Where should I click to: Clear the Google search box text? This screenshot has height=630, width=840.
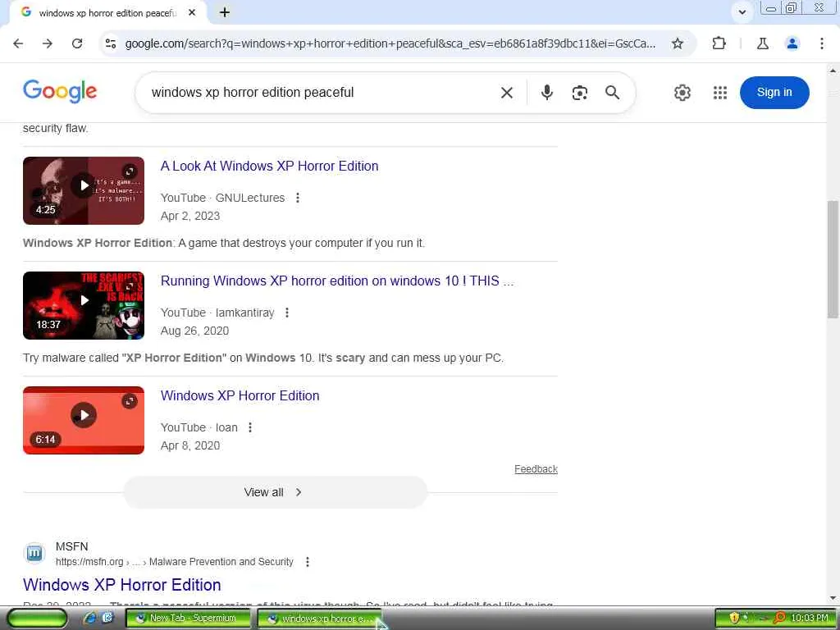[x=507, y=93]
